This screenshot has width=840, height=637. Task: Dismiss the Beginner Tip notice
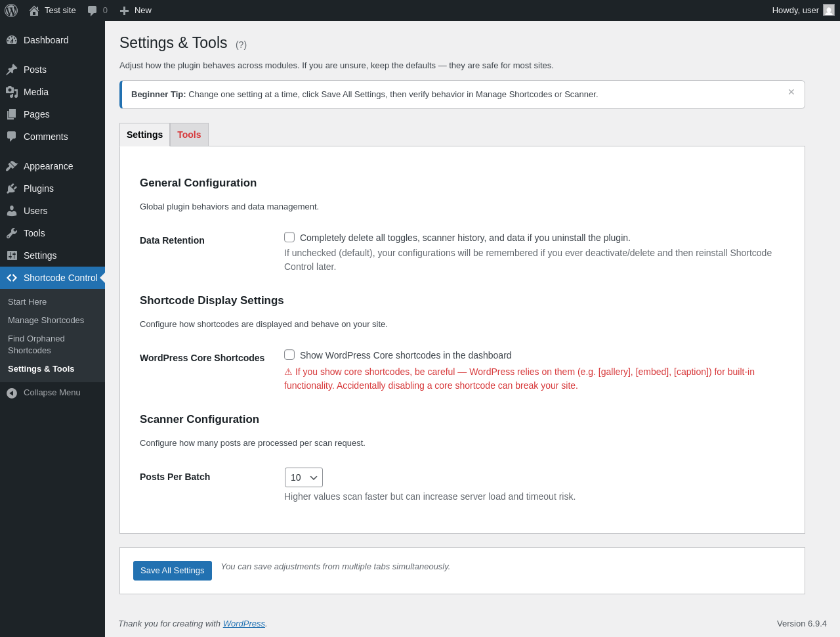791,92
